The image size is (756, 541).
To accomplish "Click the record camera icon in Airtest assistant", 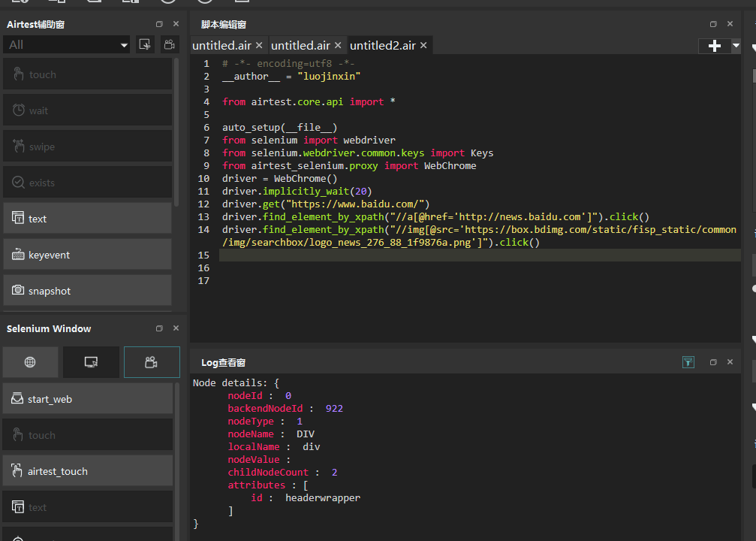I will pyautogui.click(x=169, y=45).
